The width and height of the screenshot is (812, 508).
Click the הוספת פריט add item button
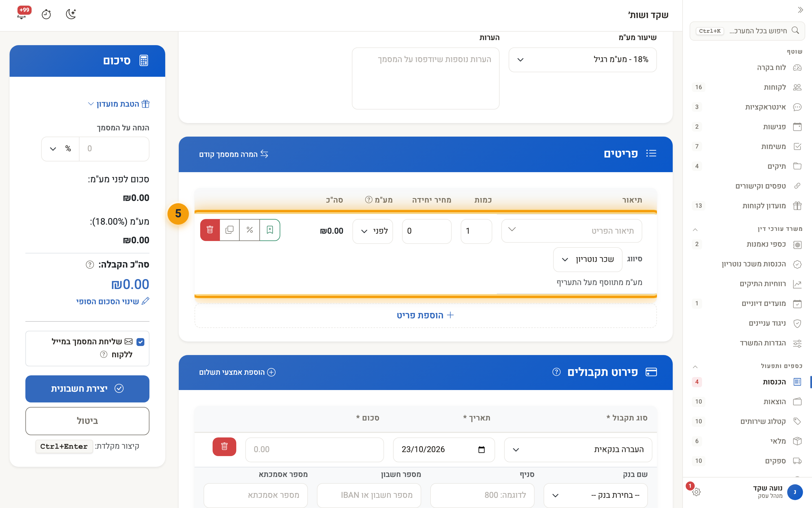tap(425, 315)
